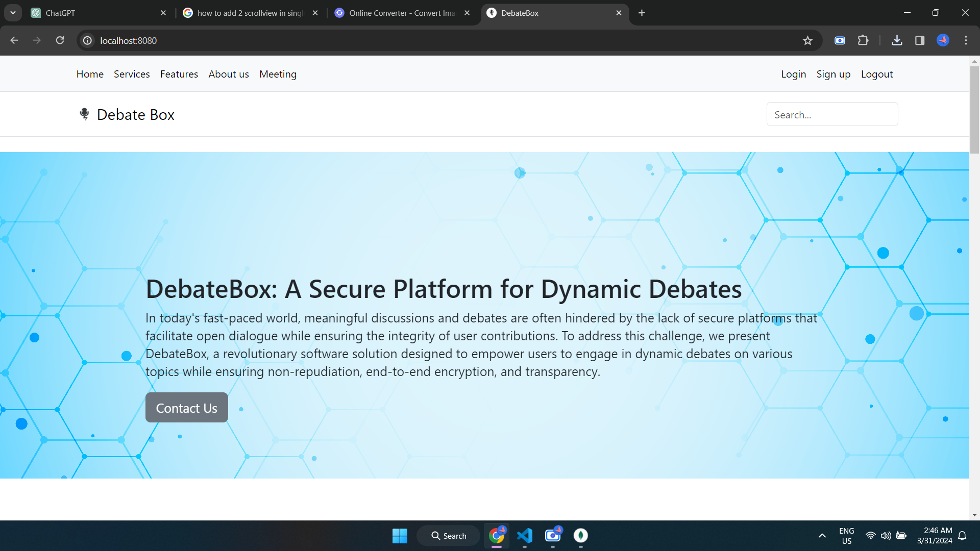Screen dimensions: 980x551
Task: Click the page vertical scrollbar thumb
Action: (974, 110)
